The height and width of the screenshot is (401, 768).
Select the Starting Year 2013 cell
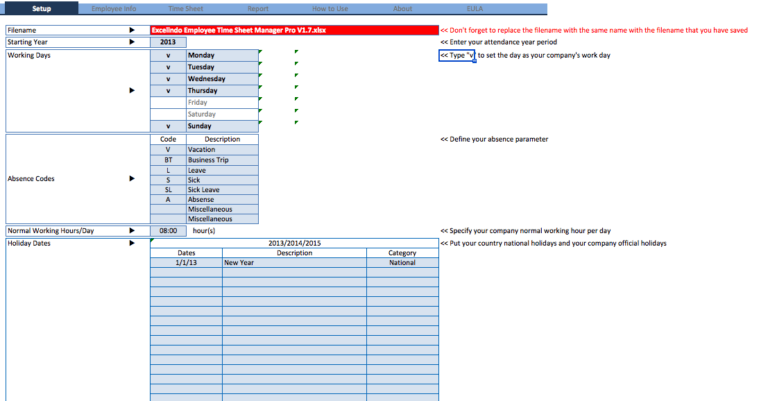[168, 42]
